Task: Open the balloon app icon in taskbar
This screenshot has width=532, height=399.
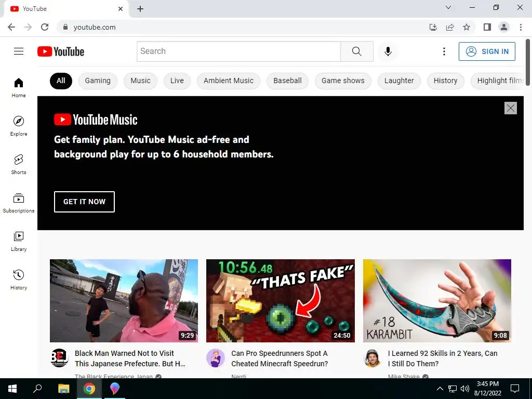Action: (x=115, y=389)
